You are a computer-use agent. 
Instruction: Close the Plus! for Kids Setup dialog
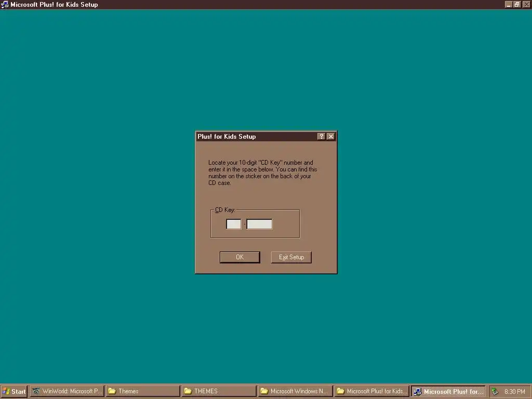tap(331, 137)
